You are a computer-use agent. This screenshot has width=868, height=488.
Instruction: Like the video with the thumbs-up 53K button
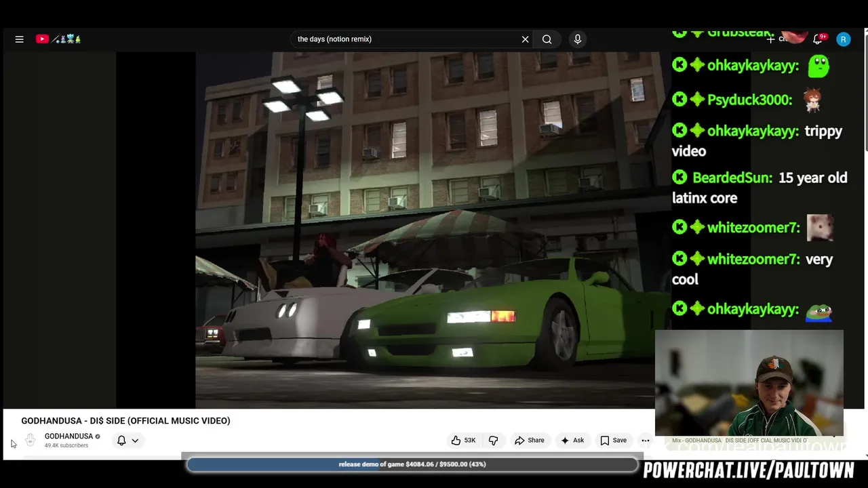point(464,441)
